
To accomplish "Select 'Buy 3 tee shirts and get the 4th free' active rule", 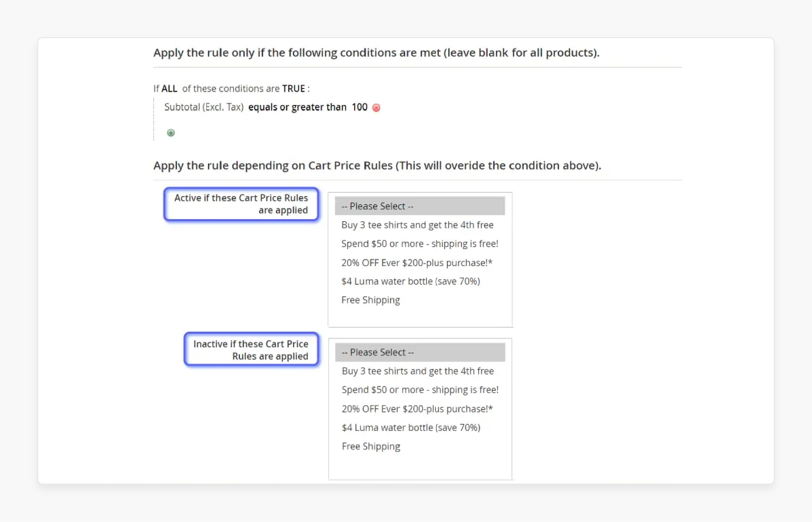I will [417, 225].
